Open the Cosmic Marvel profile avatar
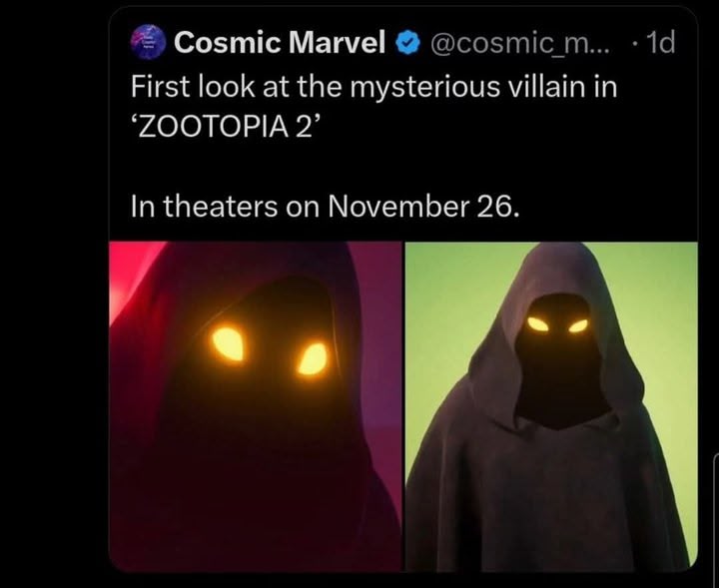 point(146,43)
